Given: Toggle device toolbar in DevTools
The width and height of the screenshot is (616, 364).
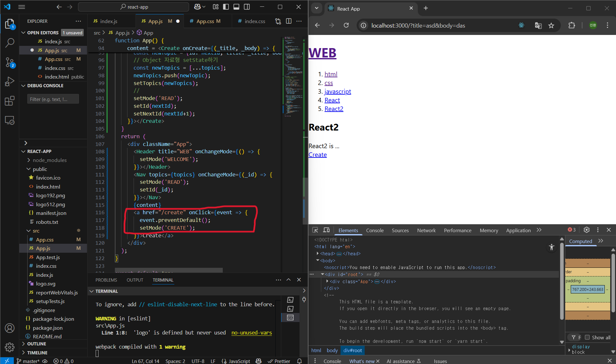Looking at the screenshot, I should point(326,230).
